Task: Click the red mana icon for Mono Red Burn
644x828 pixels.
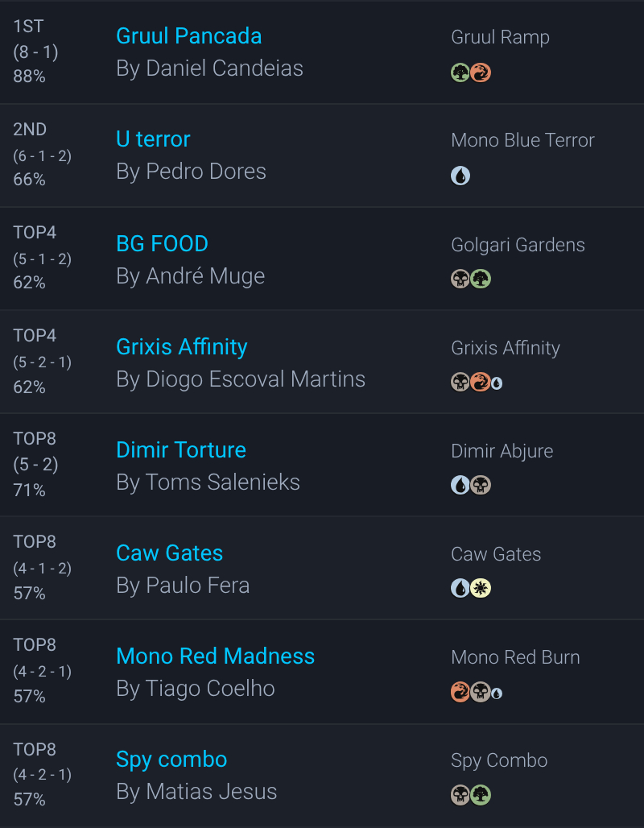Action: pyautogui.click(x=460, y=692)
